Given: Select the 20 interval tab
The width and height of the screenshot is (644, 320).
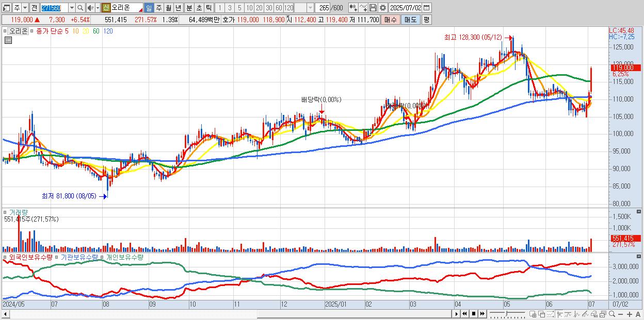Looking at the screenshot, I should pyautogui.click(x=259, y=8).
